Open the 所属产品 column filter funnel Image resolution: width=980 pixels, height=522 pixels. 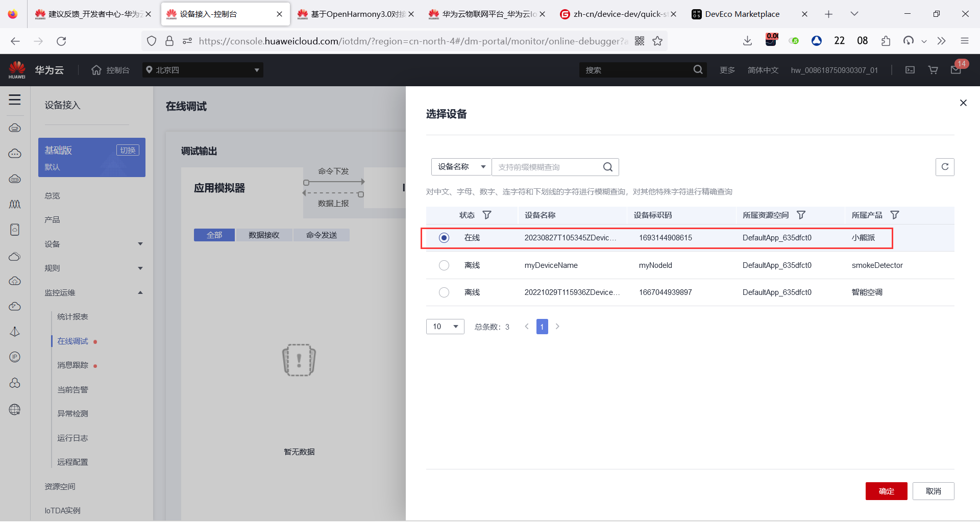pyautogui.click(x=896, y=215)
